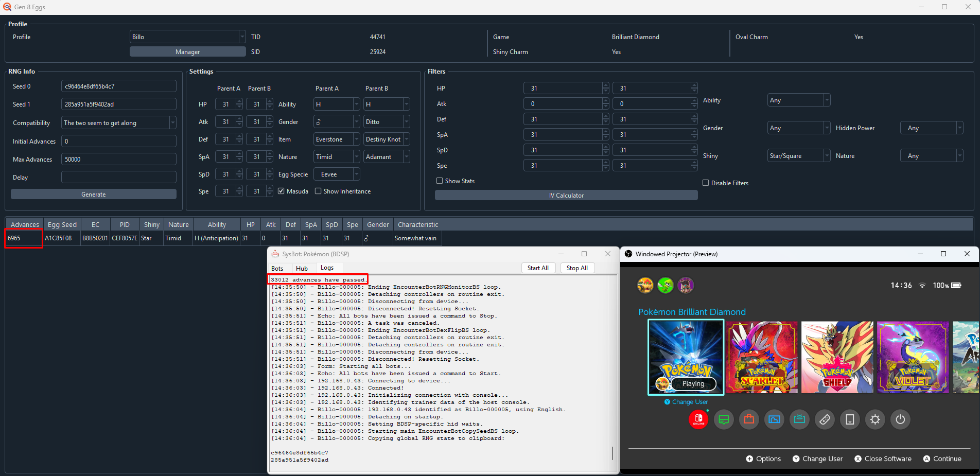The image size is (980, 476).
Task: Open Parent A Ability dropdown
Action: (337, 104)
